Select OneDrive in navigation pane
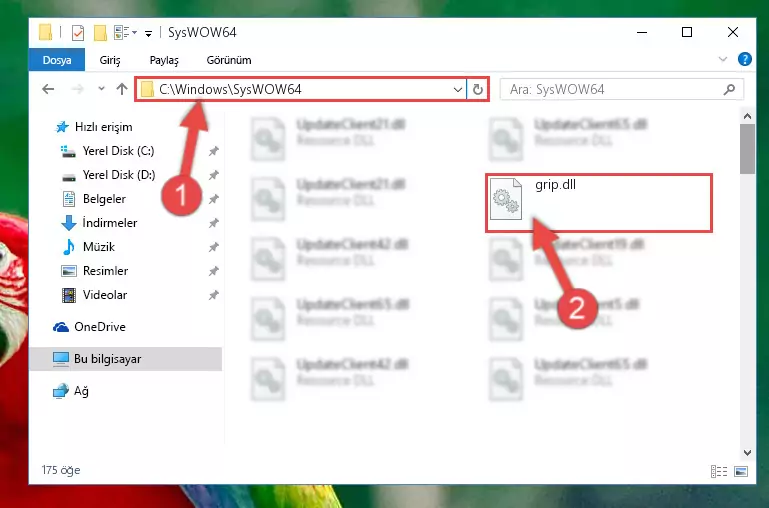769x508 pixels. pyautogui.click(x=100, y=327)
